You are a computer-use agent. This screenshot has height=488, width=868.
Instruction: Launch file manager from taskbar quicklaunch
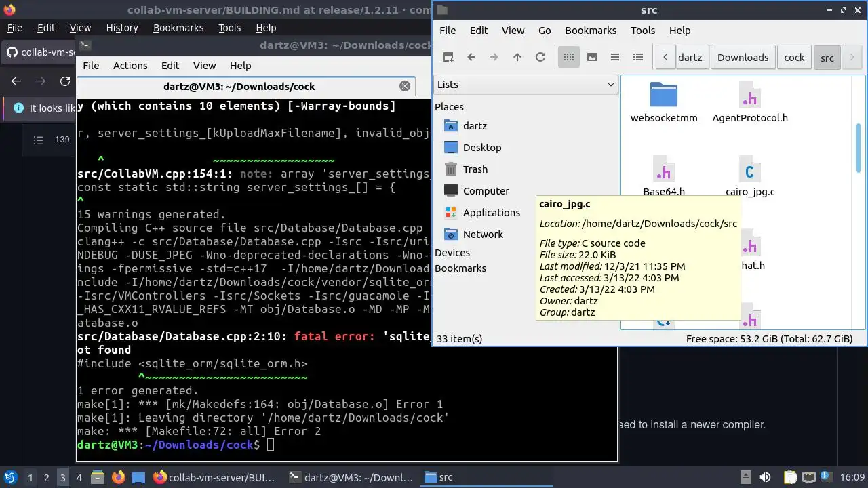tap(97, 477)
